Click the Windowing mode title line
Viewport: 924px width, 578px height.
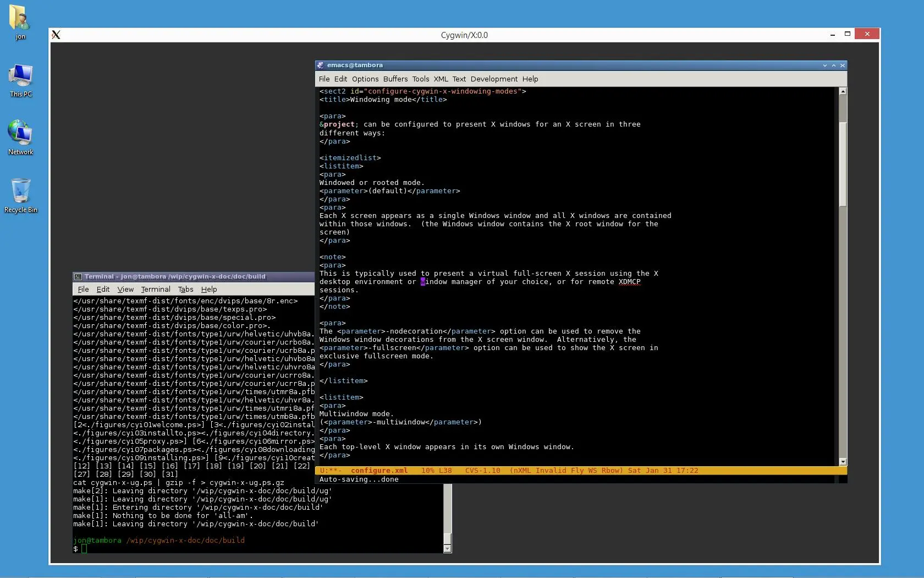coord(383,100)
